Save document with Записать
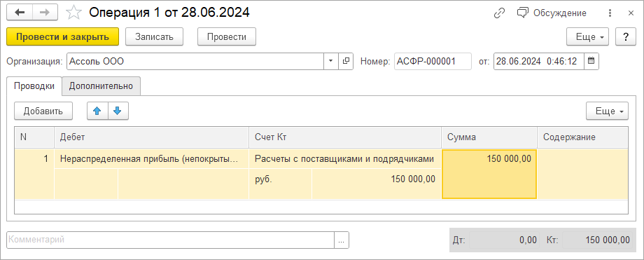Screen dimensions: 644x260 [155, 36]
